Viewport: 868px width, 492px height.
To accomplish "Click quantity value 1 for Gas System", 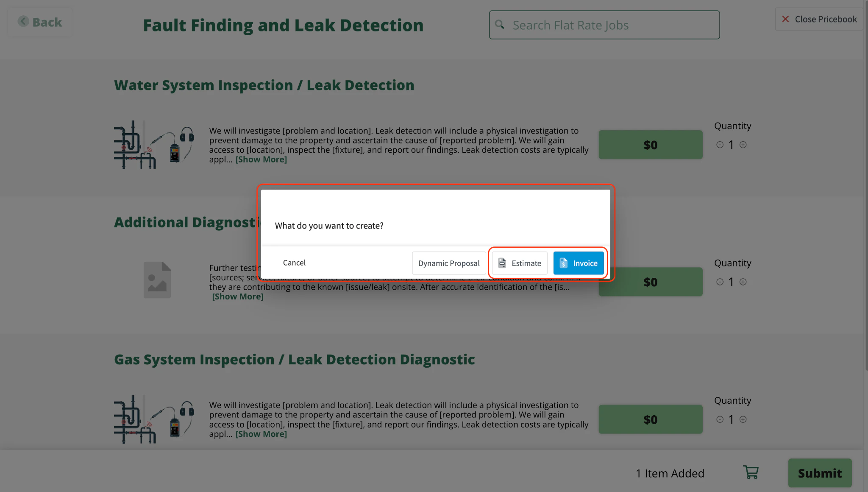I will 731,419.
